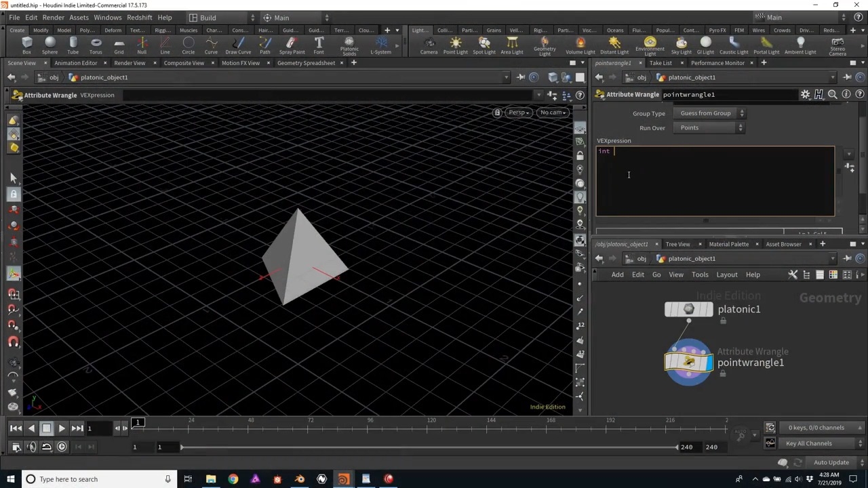The width and height of the screenshot is (868, 488).
Task: Click the Play forward button
Action: (x=62, y=428)
